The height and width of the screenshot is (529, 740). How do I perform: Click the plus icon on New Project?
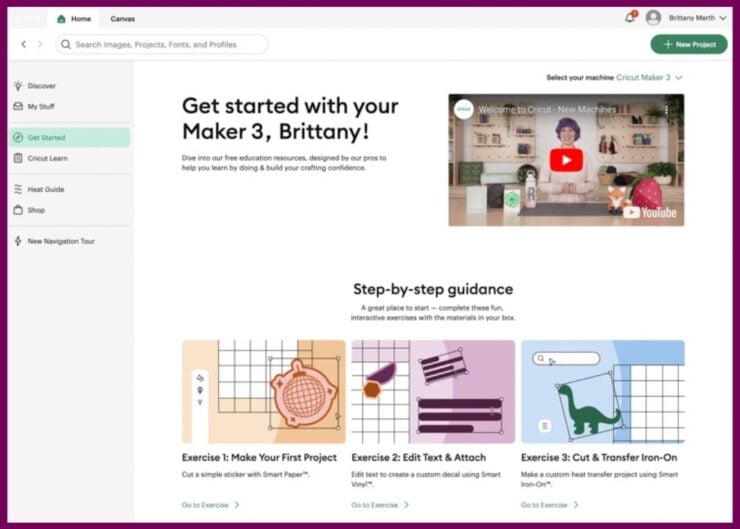667,44
